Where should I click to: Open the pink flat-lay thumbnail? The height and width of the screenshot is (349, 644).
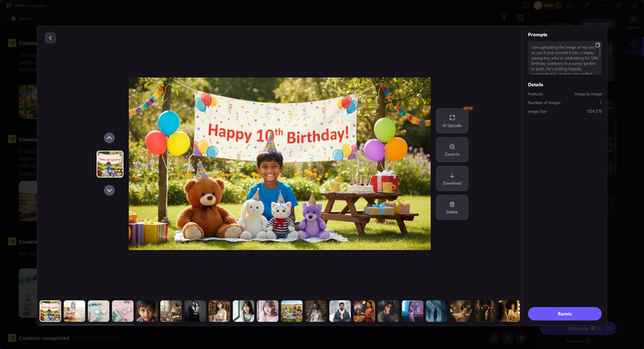[123, 311]
